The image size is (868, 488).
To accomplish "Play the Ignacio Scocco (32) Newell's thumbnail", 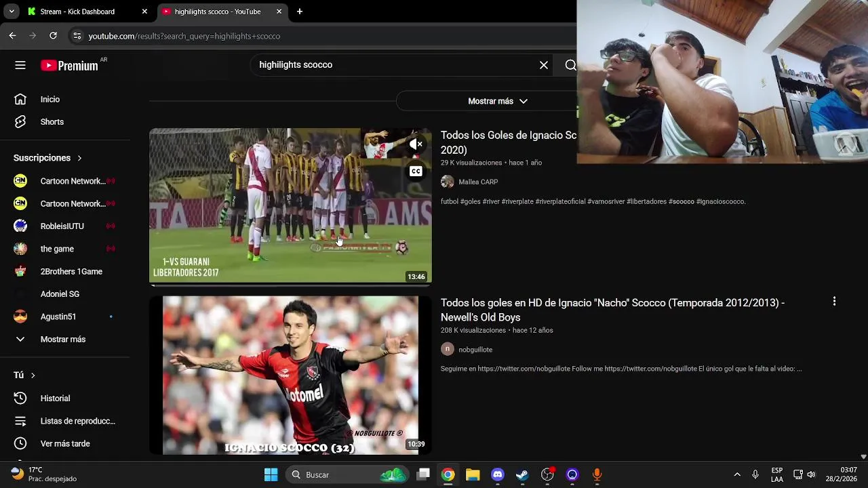I will point(290,375).
